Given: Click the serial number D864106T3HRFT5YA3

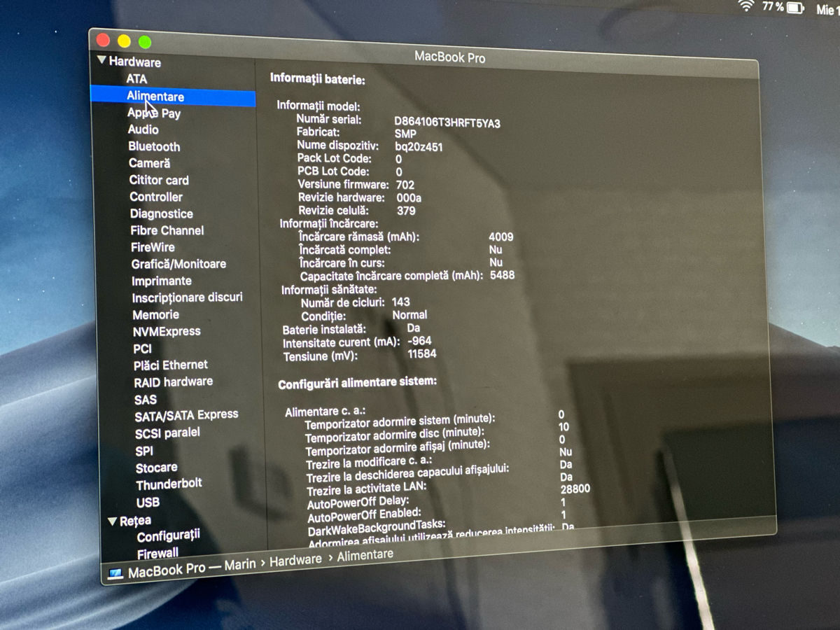Looking at the screenshot, I should [x=447, y=123].
